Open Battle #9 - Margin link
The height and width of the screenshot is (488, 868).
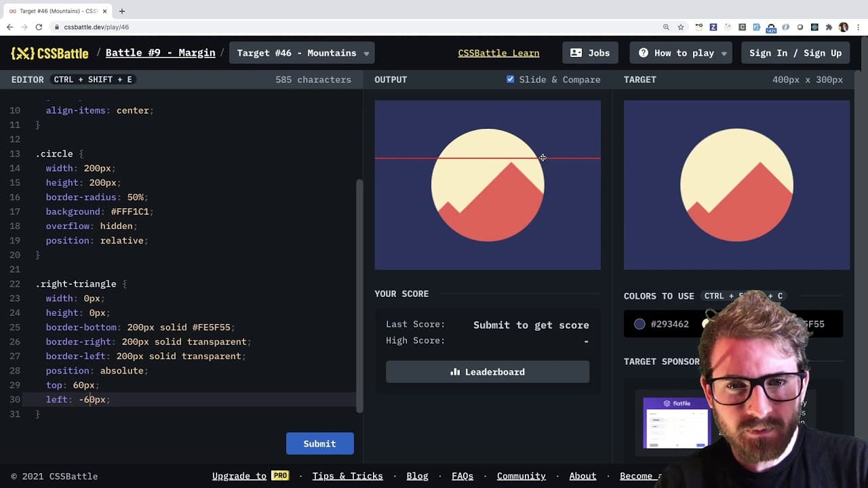161,53
